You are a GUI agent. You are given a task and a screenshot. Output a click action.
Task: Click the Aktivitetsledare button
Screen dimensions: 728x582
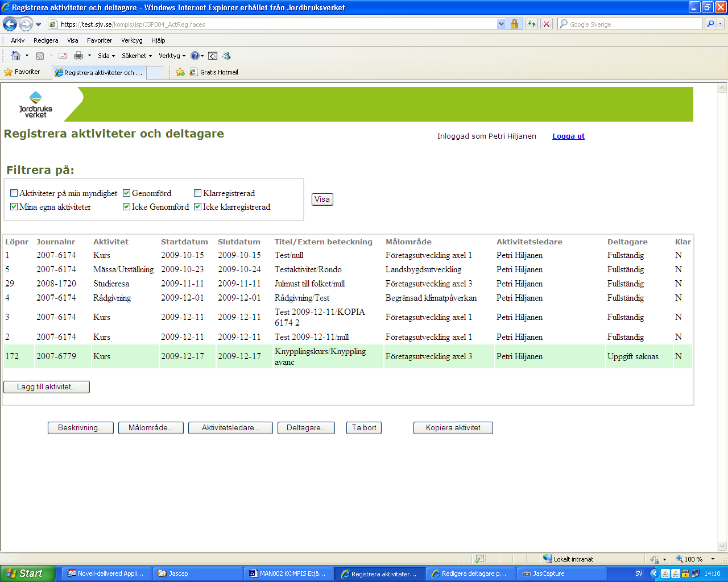(x=230, y=428)
